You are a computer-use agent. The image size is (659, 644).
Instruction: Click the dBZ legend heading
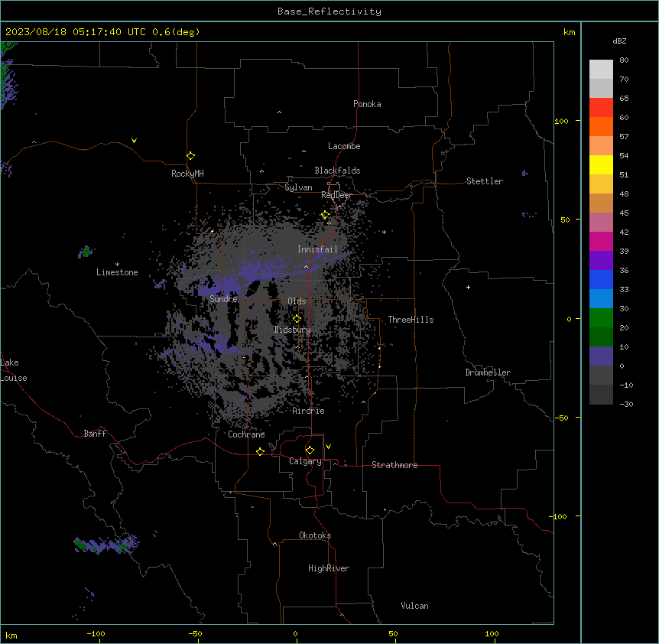(619, 41)
